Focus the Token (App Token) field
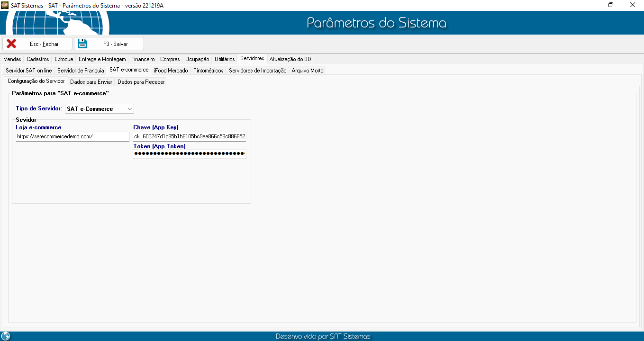The image size is (644, 341). pyautogui.click(x=189, y=154)
